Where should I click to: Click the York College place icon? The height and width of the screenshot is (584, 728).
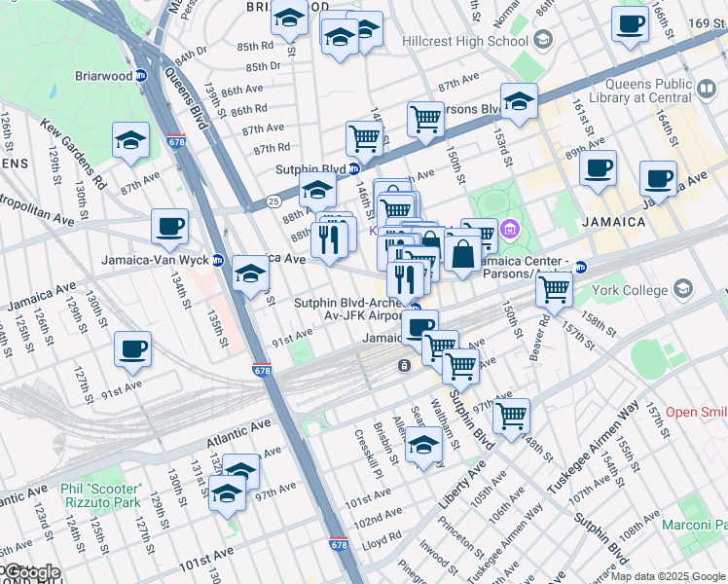click(683, 289)
